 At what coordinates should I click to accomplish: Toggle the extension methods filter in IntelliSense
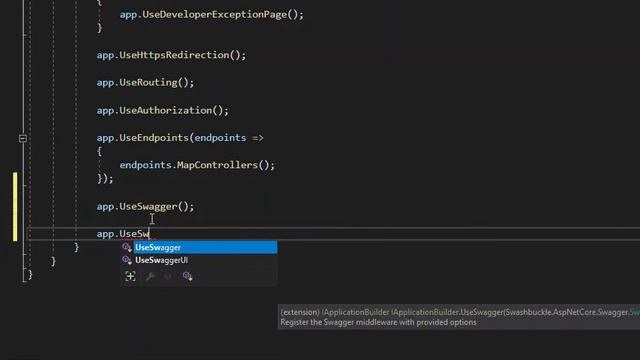click(187, 276)
